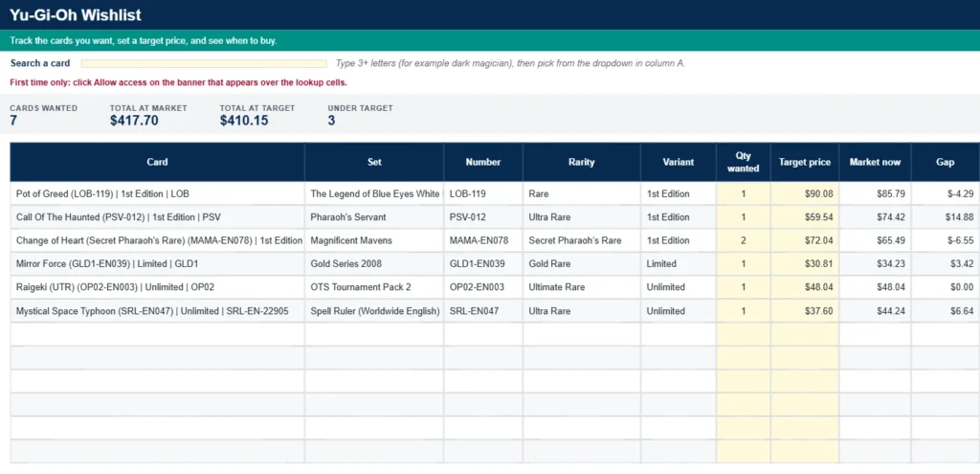980x474 pixels.
Task: Select the Limited variant cell
Action: tap(679, 264)
